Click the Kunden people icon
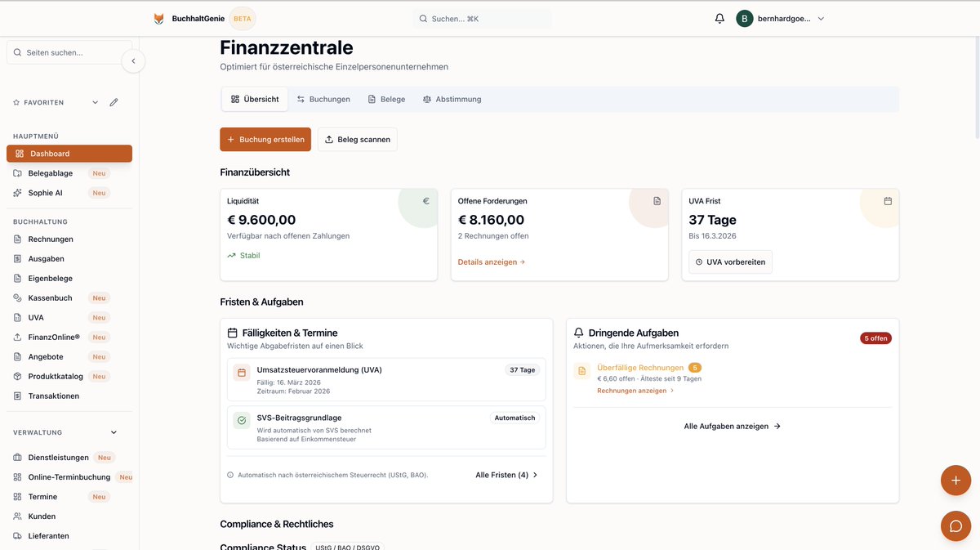The image size is (980, 550). coord(19,516)
